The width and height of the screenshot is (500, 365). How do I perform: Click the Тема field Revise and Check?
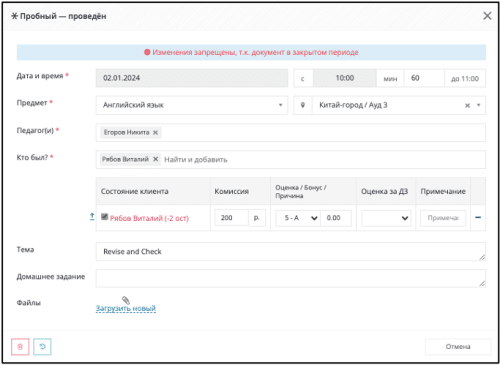click(291, 251)
